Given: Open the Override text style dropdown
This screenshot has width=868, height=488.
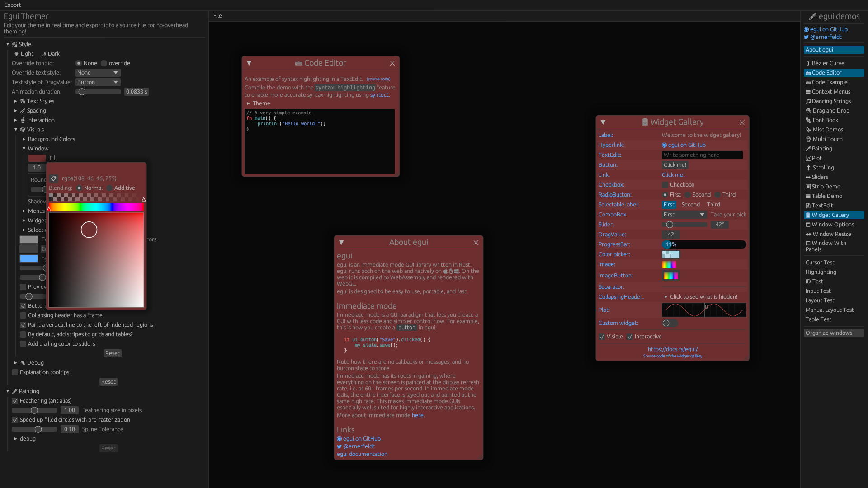Looking at the screenshot, I should (98, 72).
